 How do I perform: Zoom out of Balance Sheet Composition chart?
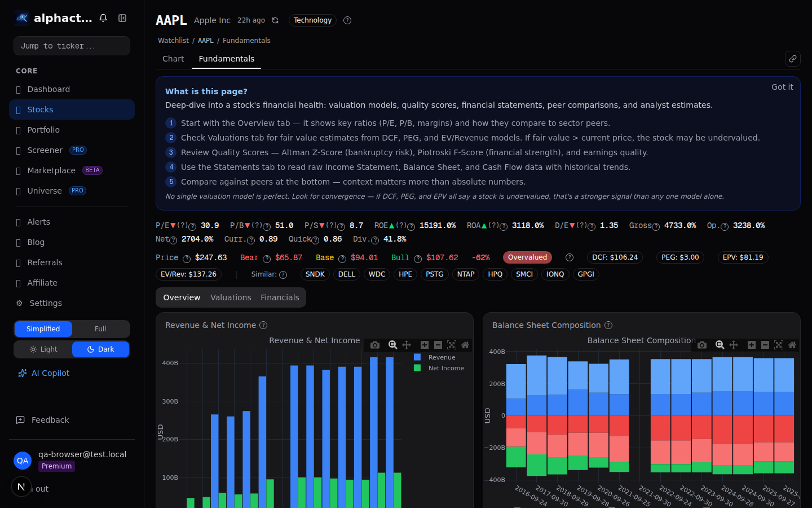pos(765,345)
